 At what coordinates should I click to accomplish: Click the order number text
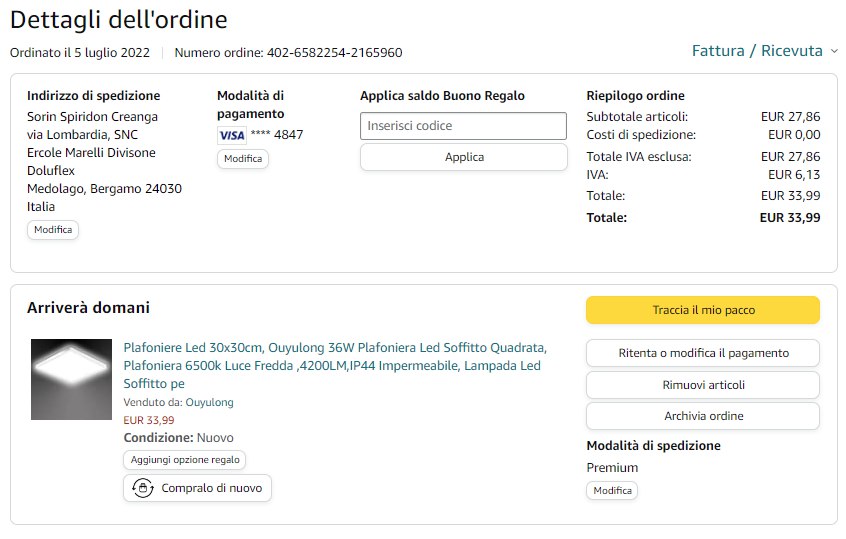click(x=288, y=52)
